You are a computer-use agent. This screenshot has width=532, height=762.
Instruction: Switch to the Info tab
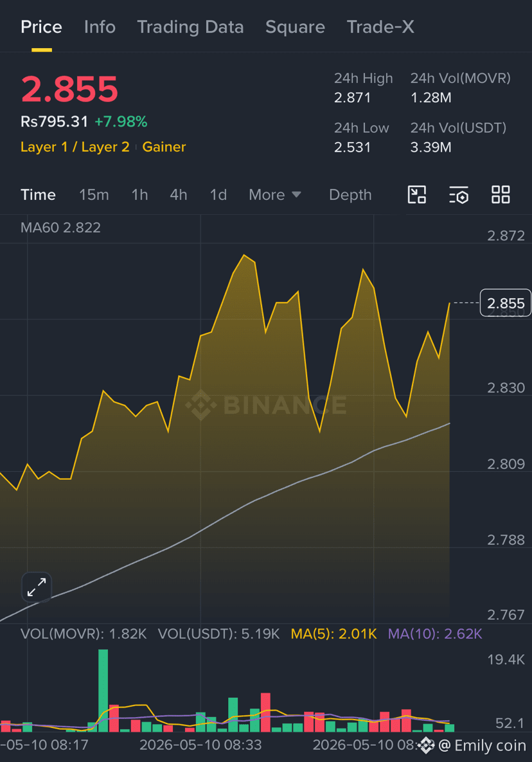[x=100, y=27]
